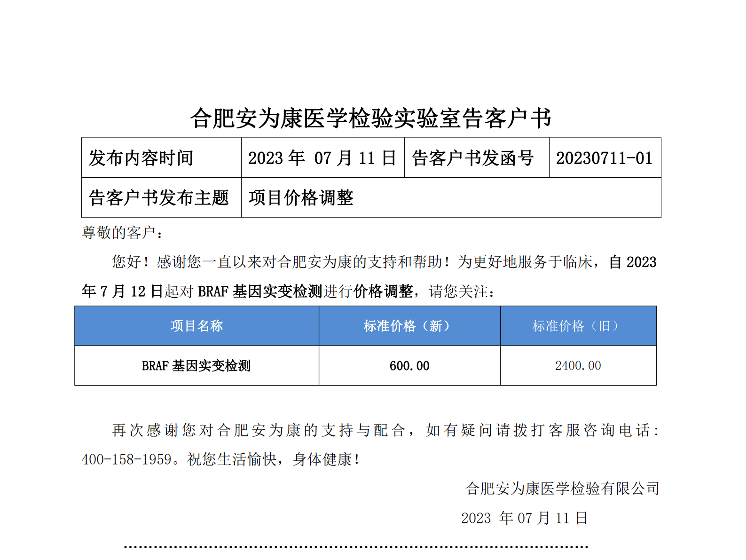Select the cell BRAF 基因实变检测 in price table
Image resolution: width=746 pixels, height=560 pixels.
point(196,366)
